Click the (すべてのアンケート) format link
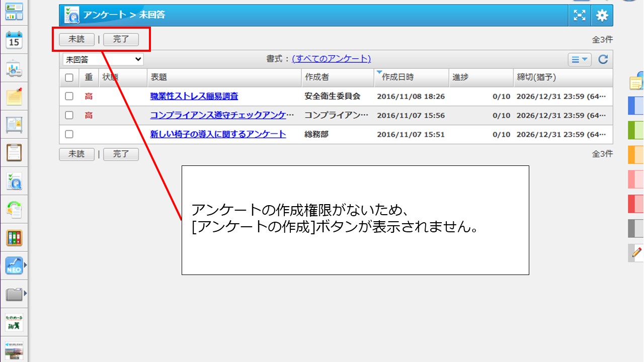644x362 pixels. pos(331,59)
